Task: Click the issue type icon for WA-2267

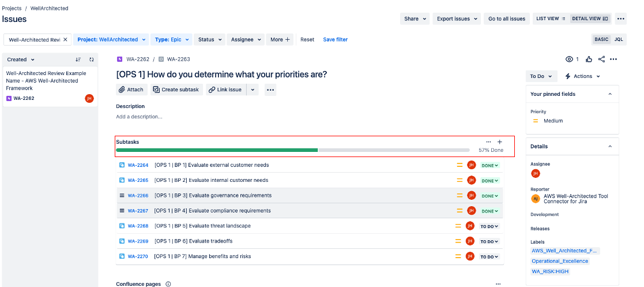Action: [x=122, y=211]
